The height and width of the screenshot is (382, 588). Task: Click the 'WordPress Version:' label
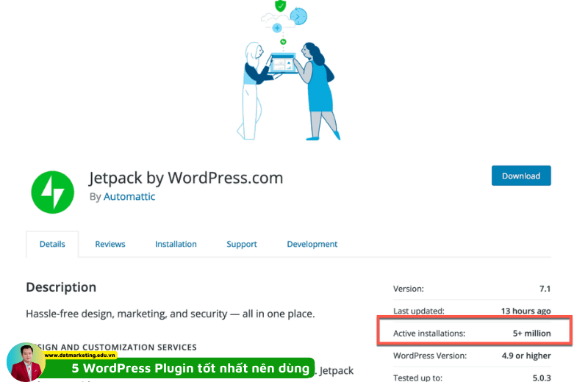[430, 356]
